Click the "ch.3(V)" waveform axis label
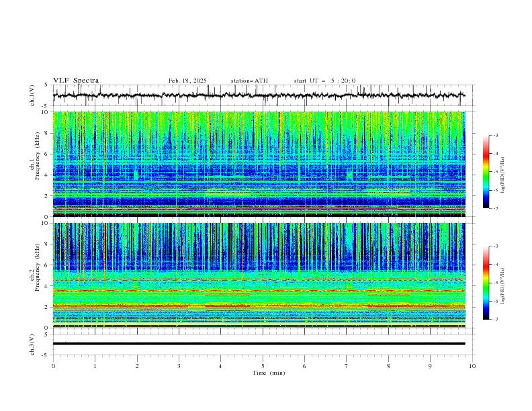532x411 pixels. tap(32, 345)
